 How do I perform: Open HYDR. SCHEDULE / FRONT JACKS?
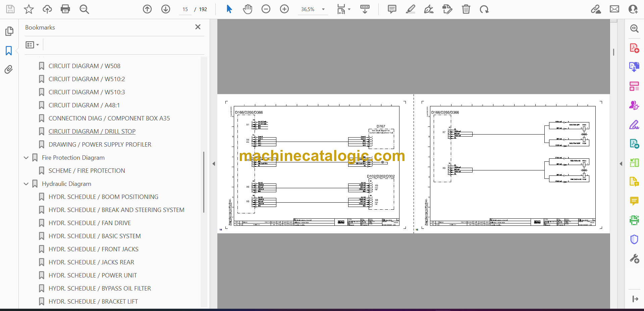tap(93, 249)
